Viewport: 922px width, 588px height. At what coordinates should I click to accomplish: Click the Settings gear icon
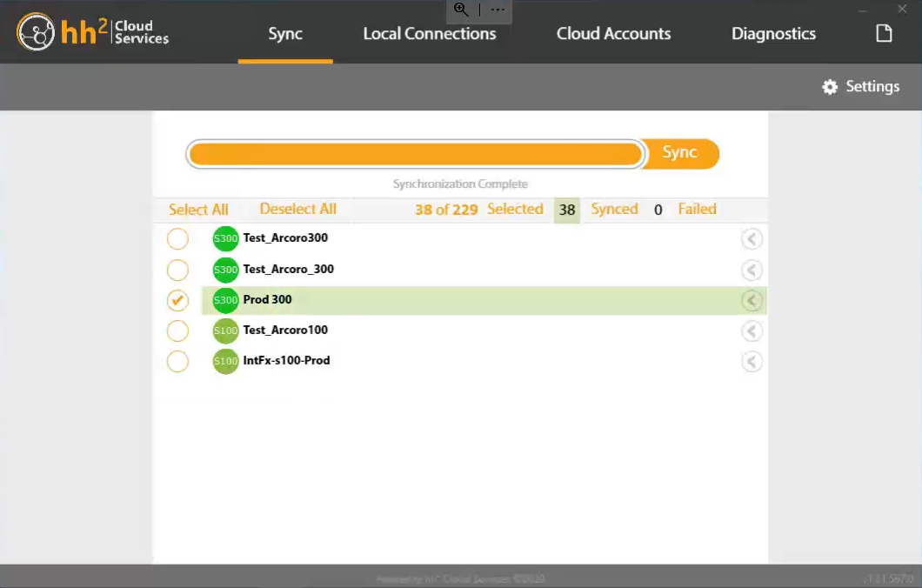click(830, 87)
